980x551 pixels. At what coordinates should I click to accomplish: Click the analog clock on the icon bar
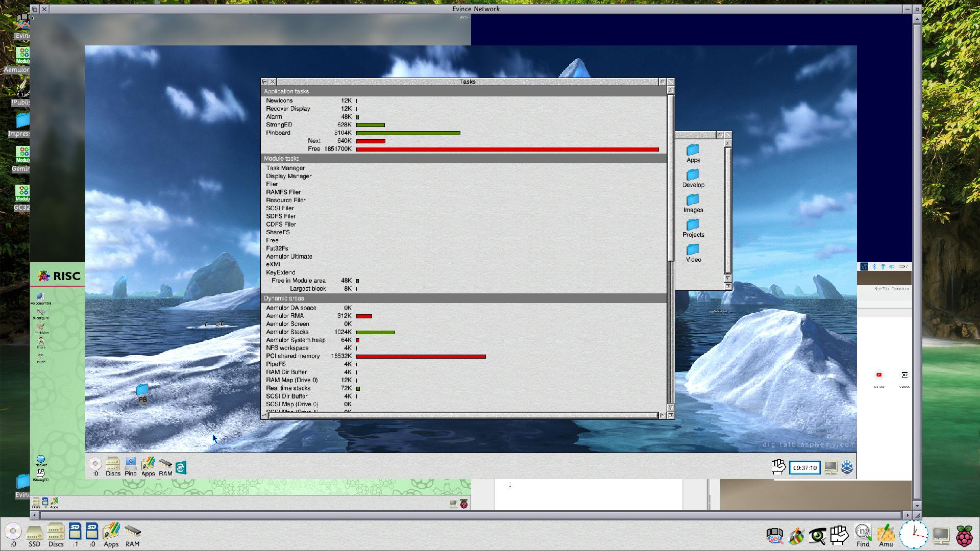click(x=913, y=534)
